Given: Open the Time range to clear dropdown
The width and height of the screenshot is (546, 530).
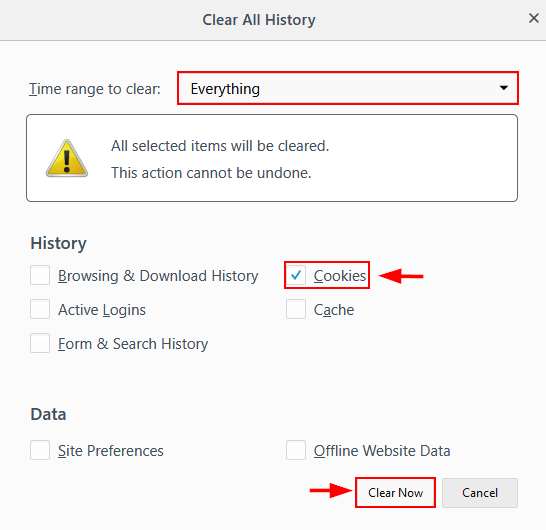Looking at the screenshot, I should (348, 88).
